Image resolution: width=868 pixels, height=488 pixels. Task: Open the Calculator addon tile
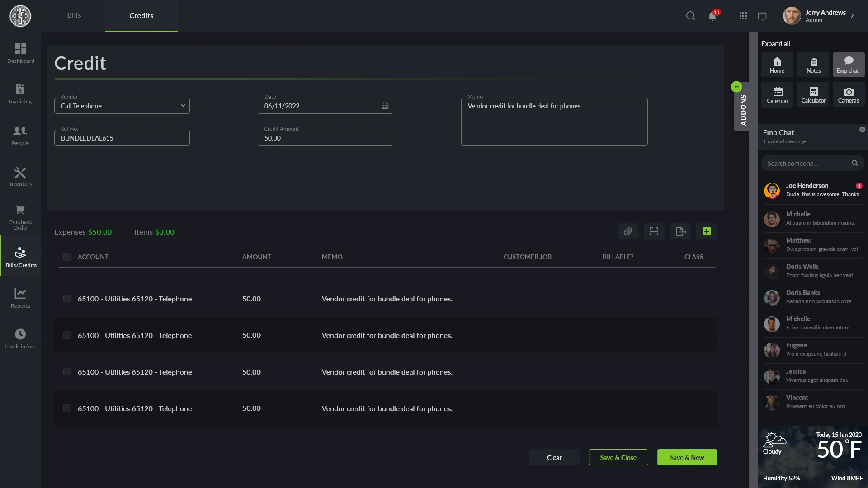point(813,95)
